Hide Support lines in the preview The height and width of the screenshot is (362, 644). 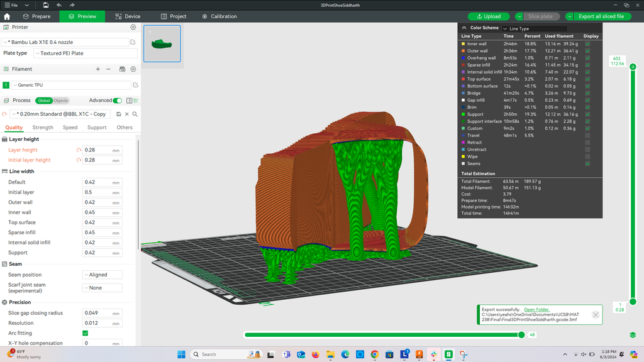point(587,114)
